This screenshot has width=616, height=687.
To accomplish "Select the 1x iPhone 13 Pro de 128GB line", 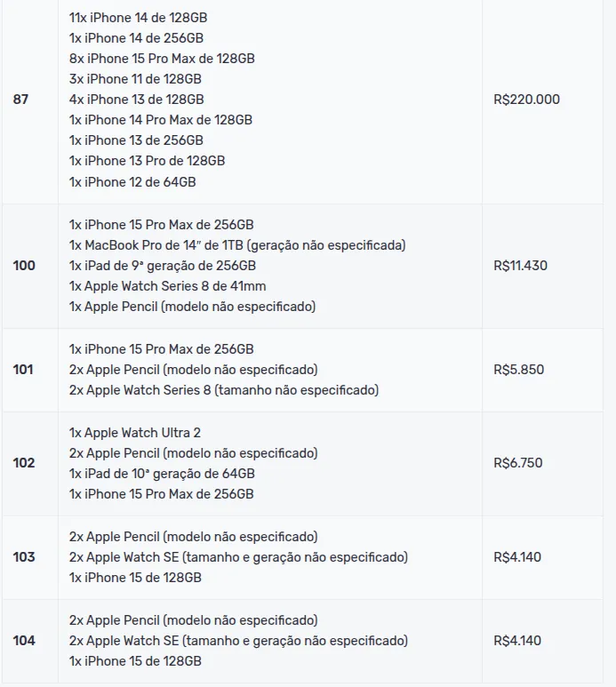I will pos(147,161).
